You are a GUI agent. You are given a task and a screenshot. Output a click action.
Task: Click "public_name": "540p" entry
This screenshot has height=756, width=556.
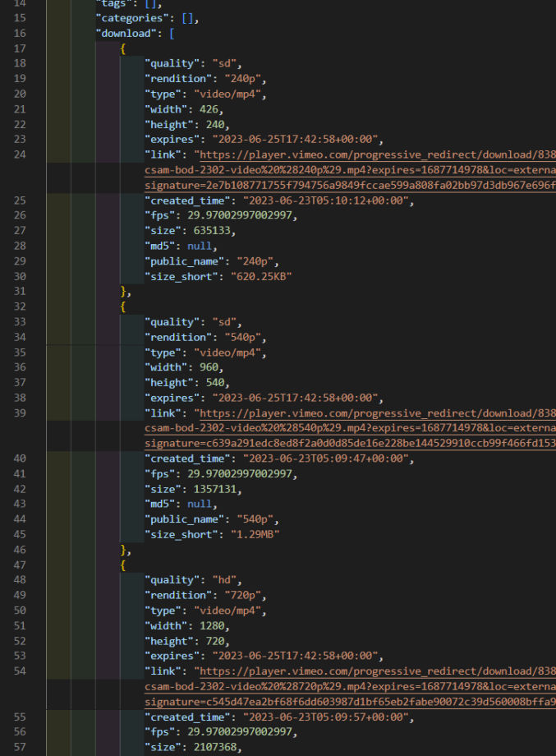coord(212,519)
